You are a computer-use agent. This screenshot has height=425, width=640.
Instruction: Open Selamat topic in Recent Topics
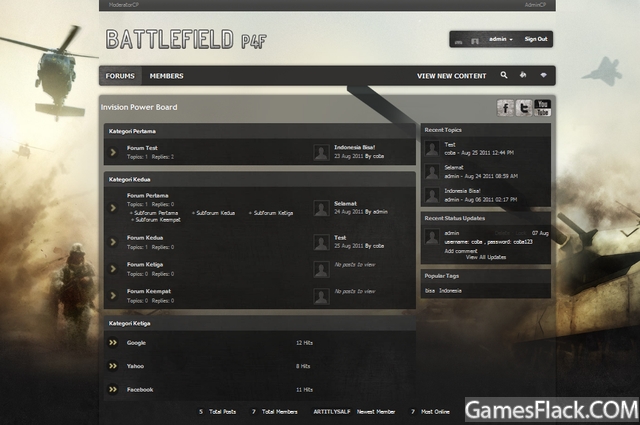[x=454, y=167]
